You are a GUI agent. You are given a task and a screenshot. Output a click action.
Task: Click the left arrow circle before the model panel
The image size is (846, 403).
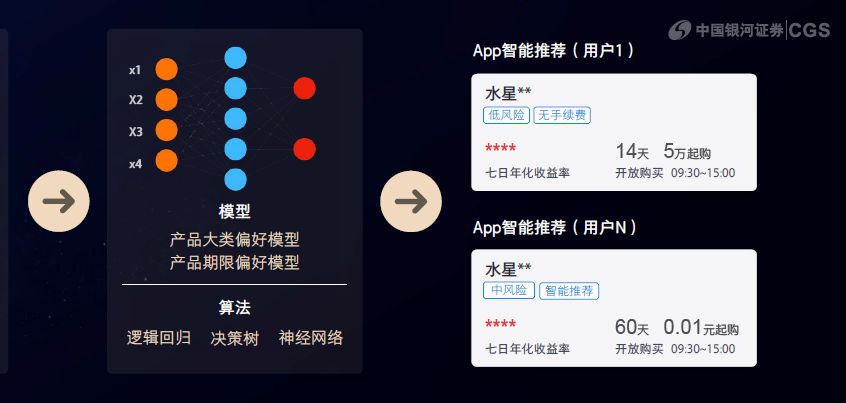(59, 201)
